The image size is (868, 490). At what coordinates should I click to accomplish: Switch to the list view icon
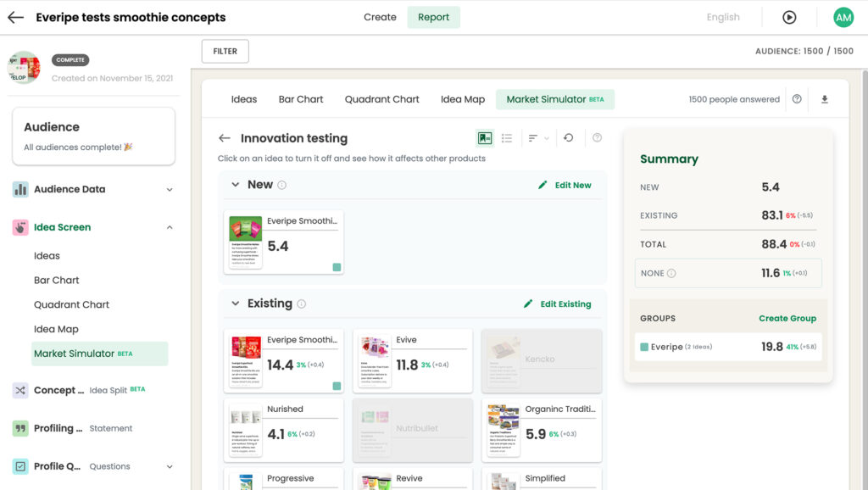tap(507, 138)
